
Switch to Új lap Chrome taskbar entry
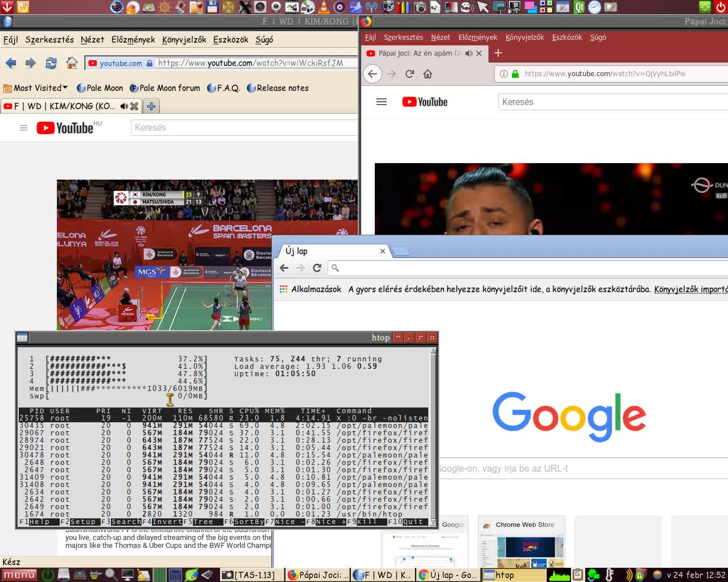click(448, 575)
